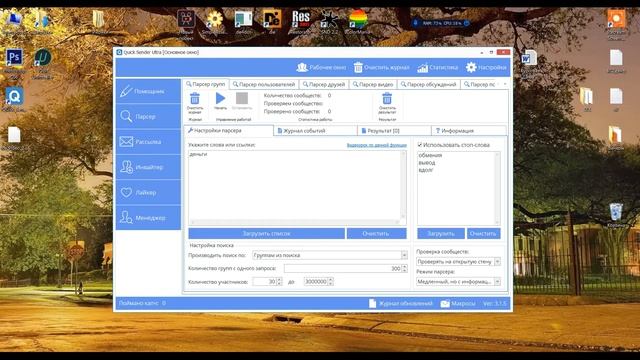Switch to the Парсер видео tab
This screenshot has width=640, height=360.
[373, 84]
